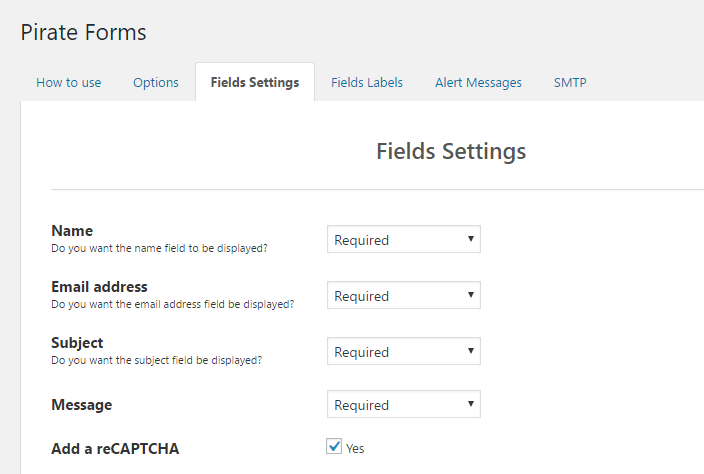Open the Message field dropdown

point(403,405)
